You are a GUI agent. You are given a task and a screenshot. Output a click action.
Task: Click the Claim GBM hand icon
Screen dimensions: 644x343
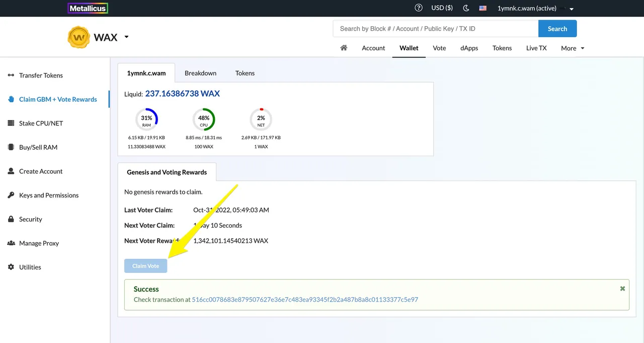coord(11,99)
